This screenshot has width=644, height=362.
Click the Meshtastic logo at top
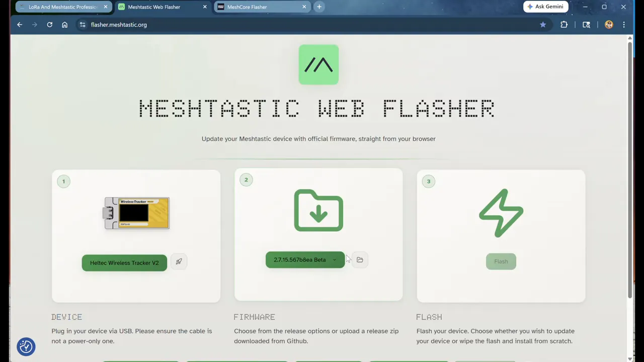[318, 64]
